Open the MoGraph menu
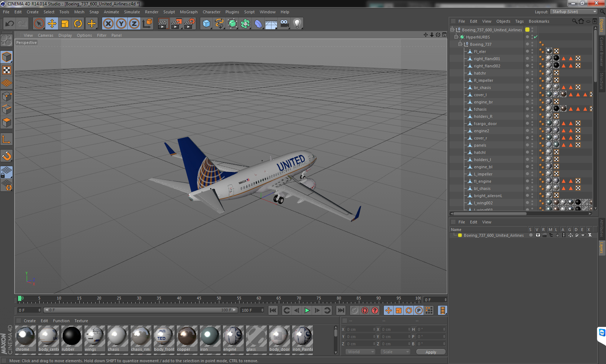606x364 pixels. coord(189,12)
